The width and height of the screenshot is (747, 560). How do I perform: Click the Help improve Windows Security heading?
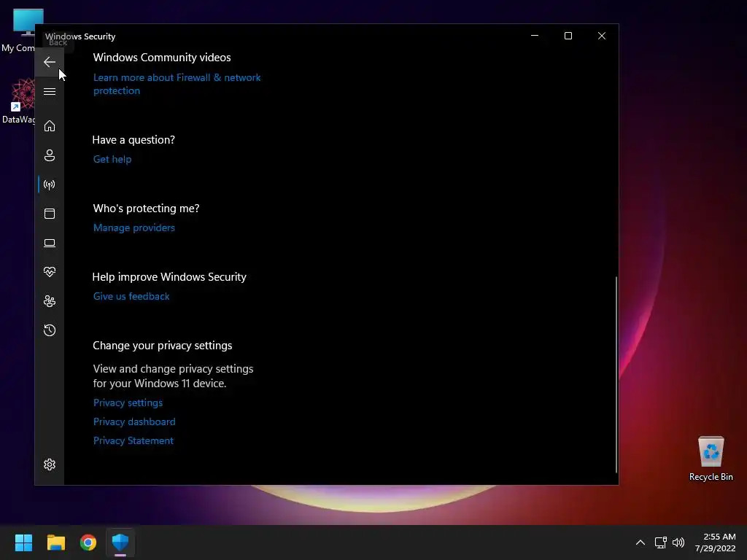pos(169,276)
